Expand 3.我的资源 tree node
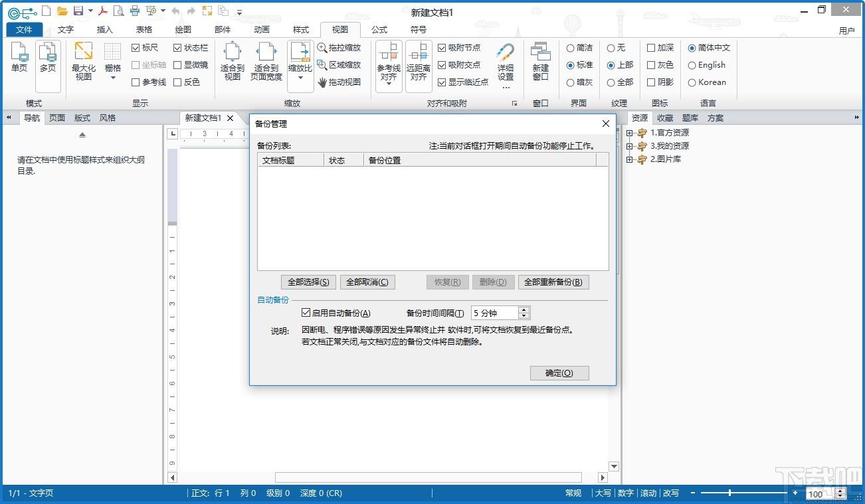The image size is (865, 504). [x=630, y=146]
